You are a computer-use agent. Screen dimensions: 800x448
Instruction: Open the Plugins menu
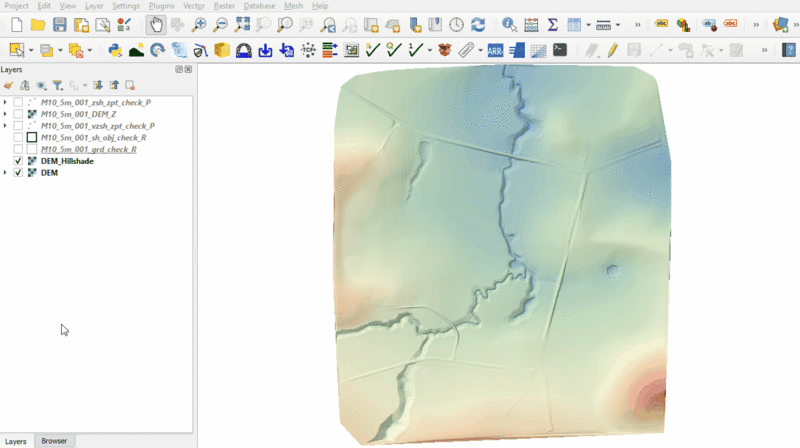161,6
